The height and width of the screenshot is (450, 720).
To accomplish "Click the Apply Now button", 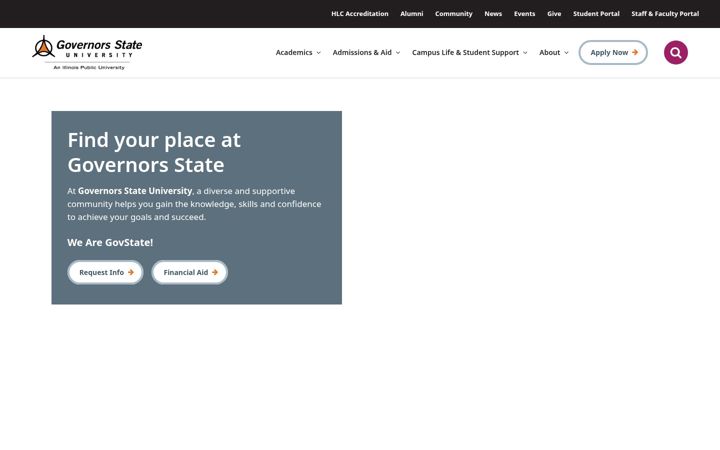I will click(613, 52).
